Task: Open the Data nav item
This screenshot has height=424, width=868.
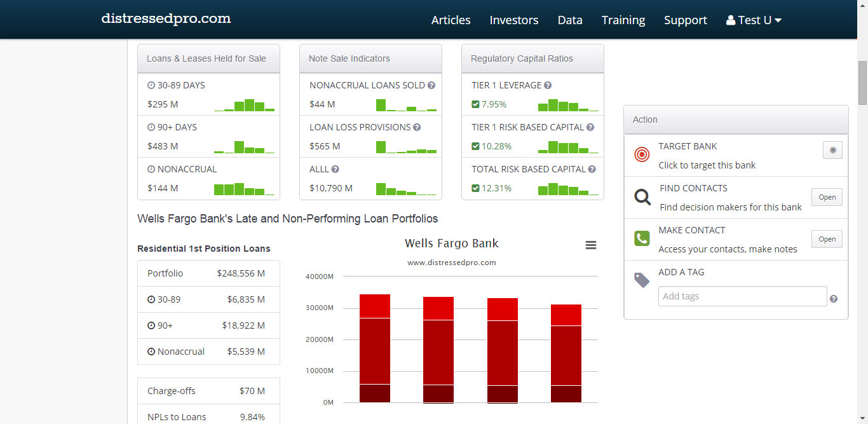Action: pyautogui.click(x=570, y=20)
